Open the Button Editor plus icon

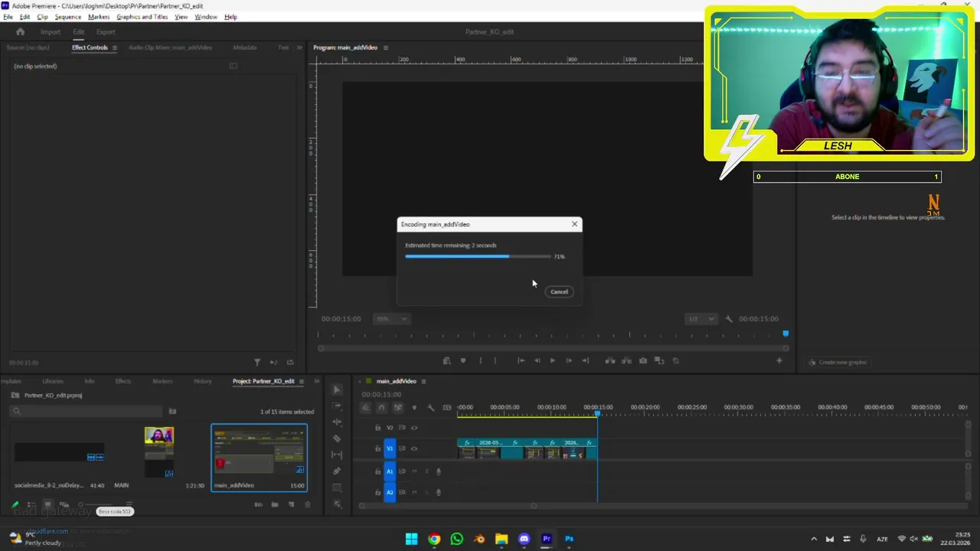[779, 360]
